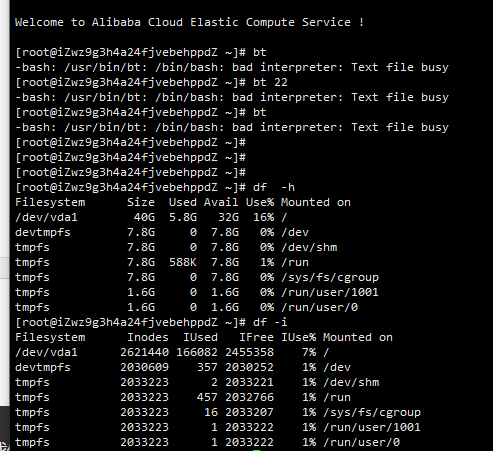Click the '588K' used value for /run
The width and height of the screenshot is (493, 451).
(x=183, y=262)
